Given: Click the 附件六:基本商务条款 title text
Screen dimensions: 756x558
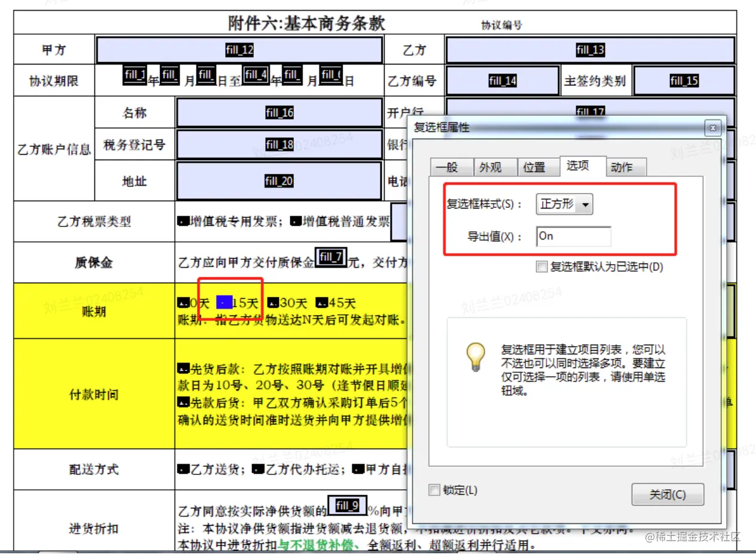Looking at the screenshot, I should 307,23.
